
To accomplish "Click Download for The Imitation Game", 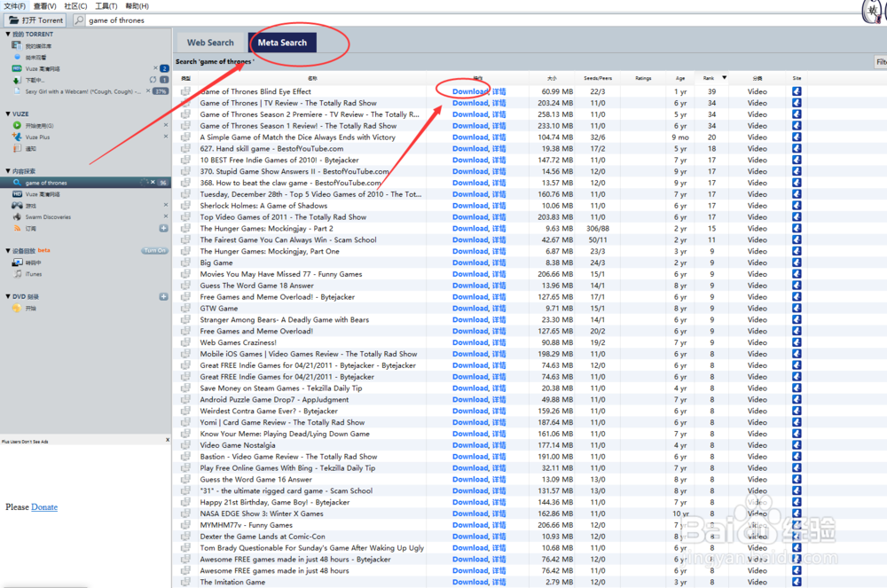I will (x=469, y=582).
